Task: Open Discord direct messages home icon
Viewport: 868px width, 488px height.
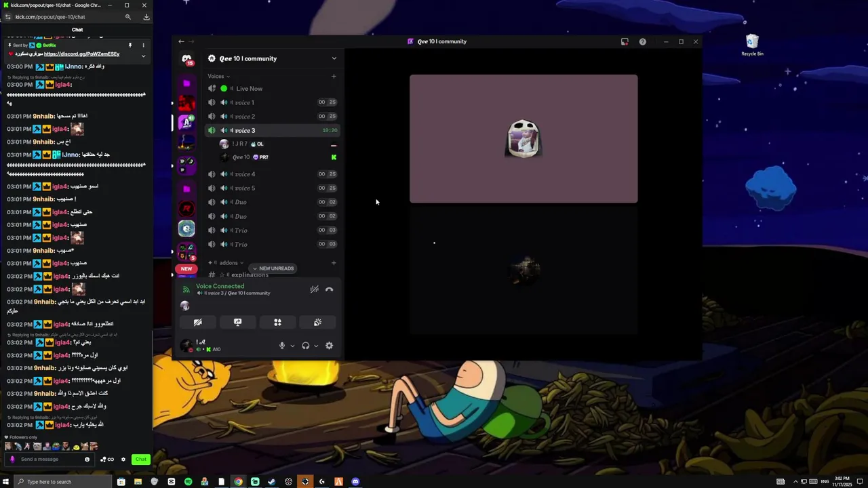Action: 186,59
